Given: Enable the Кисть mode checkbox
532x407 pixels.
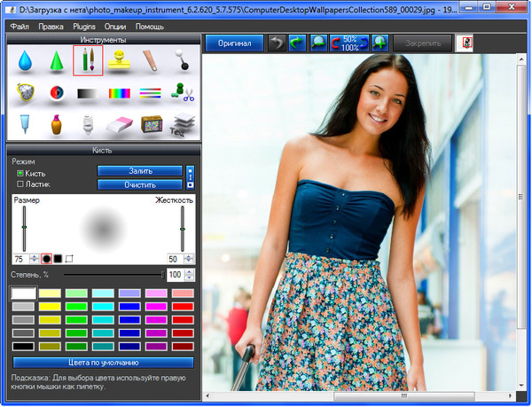Looking at the screenshot, I should 20,173.
